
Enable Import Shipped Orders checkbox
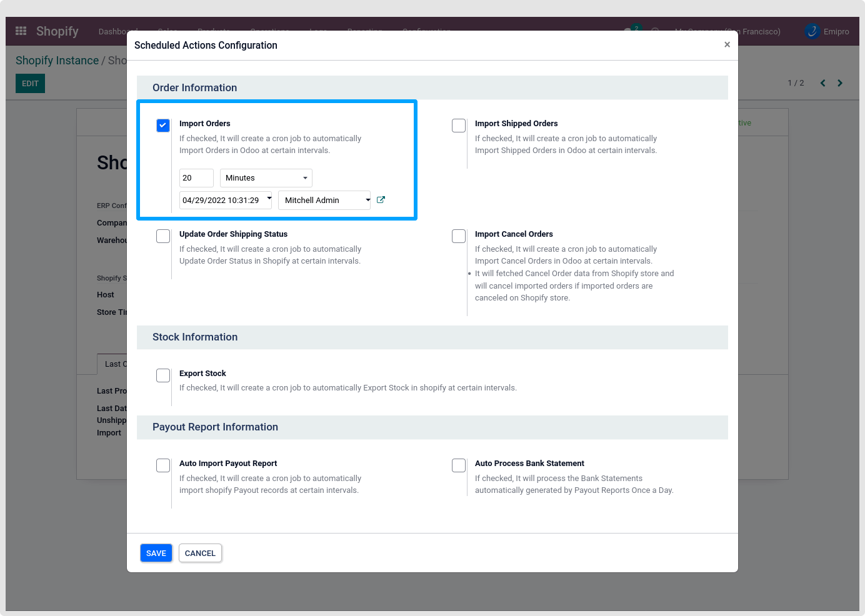[459, 126]
